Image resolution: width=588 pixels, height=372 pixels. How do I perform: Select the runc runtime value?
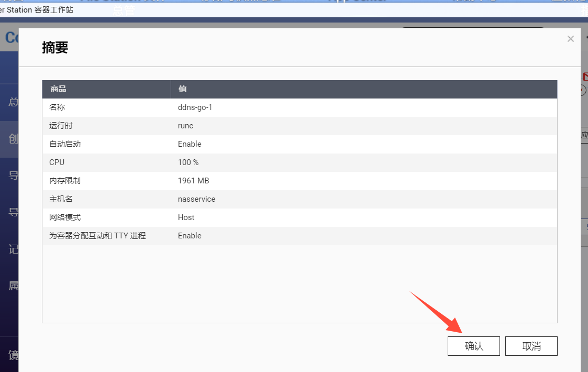click(x=186, y=126)
